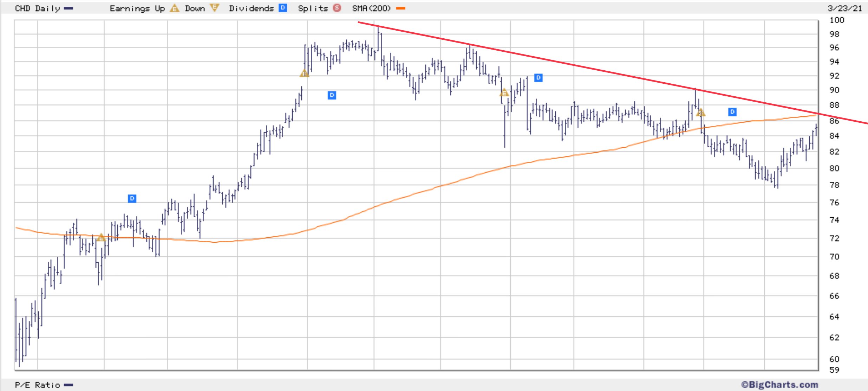Select the second dividend D marker from left
The width and height of the screenshot is (868, 391).
coord(332,95)
